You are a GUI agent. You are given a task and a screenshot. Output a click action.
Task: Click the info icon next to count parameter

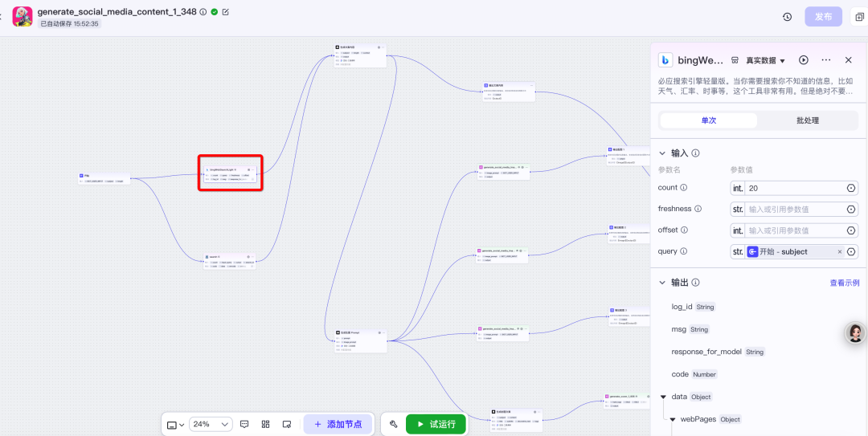[684, 188]
